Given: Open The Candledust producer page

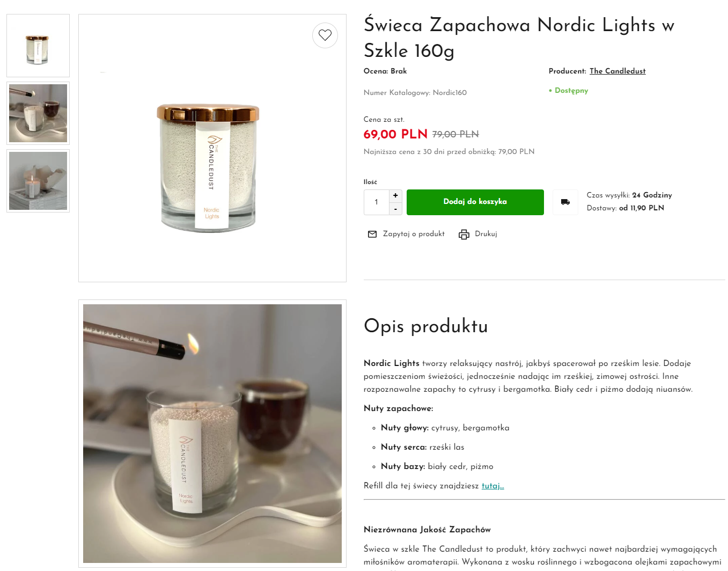Looking at the screenshot, I should pos(617,71).
